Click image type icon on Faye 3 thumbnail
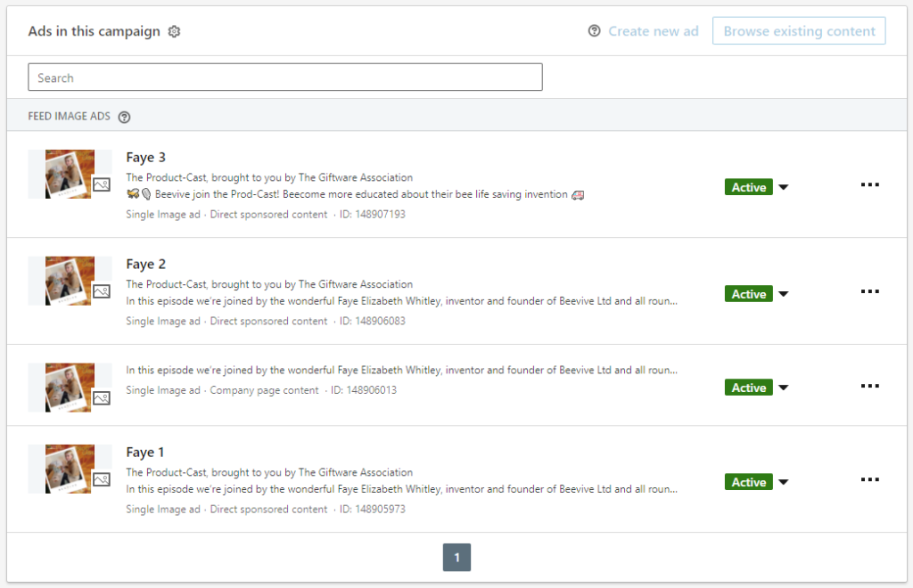 point(102,185)
